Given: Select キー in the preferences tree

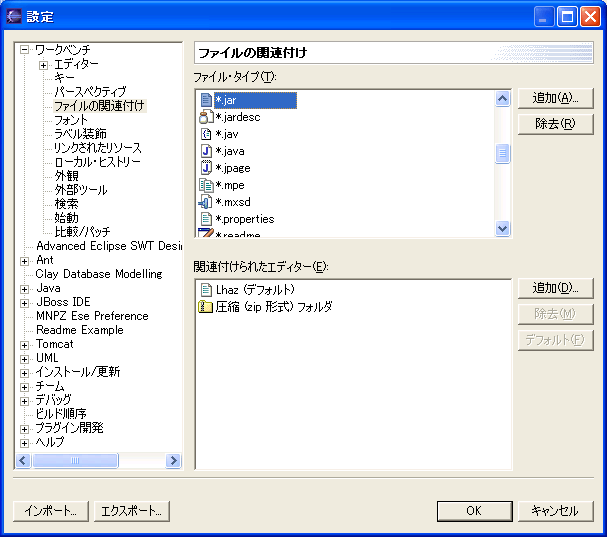Looking at the screenshot, I should click(x=64, y=77).
